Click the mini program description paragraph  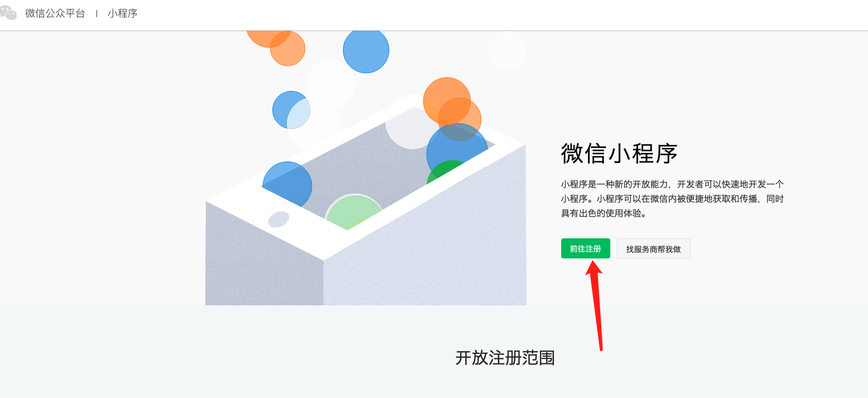tap(673, 199)
